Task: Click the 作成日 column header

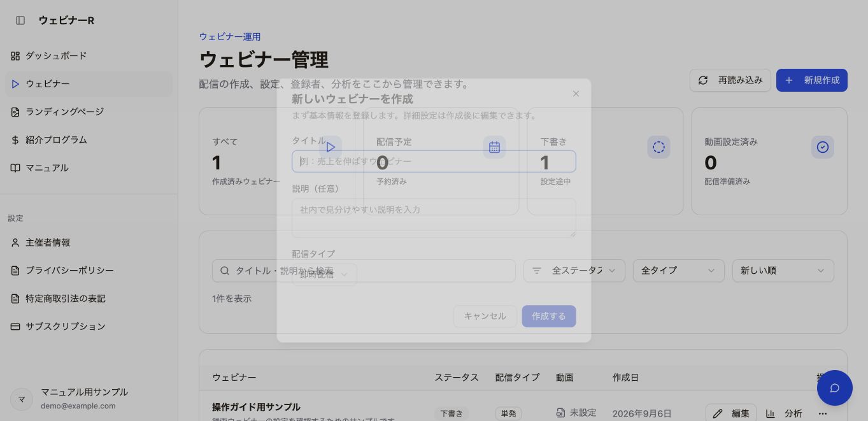Action: click(x=625, y=378)
